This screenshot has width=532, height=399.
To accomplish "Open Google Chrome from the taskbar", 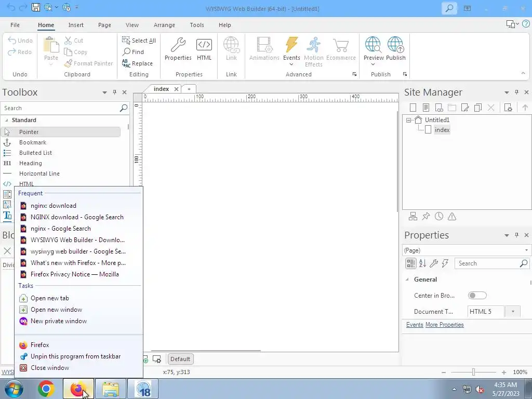I will pos(46,389).
